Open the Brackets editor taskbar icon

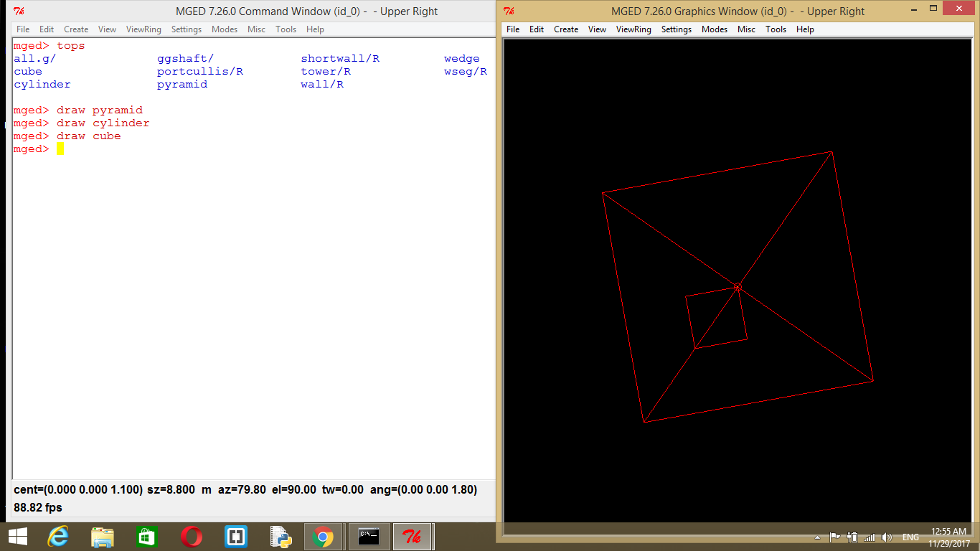point(235,537)
